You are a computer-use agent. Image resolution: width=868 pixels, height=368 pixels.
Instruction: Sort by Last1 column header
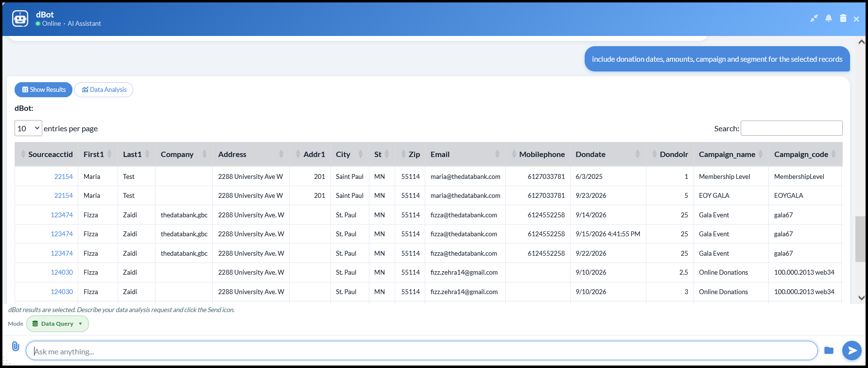click(x=137, y=154)
